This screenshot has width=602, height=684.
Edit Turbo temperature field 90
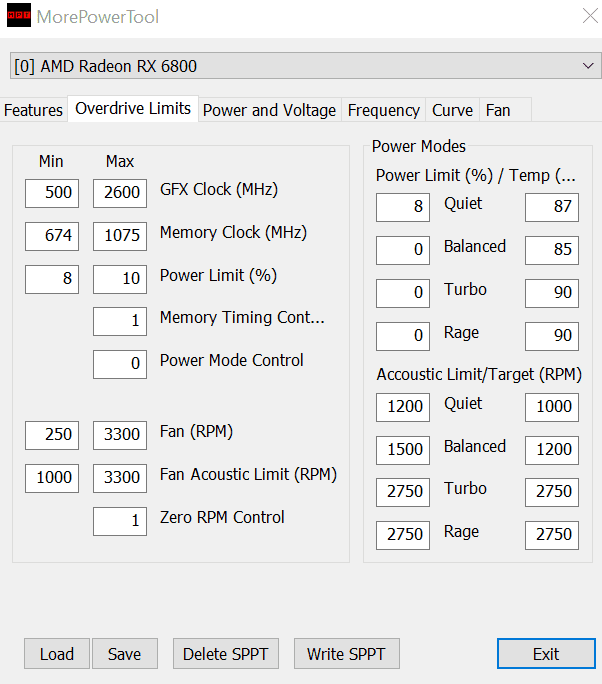click(552, 293)
